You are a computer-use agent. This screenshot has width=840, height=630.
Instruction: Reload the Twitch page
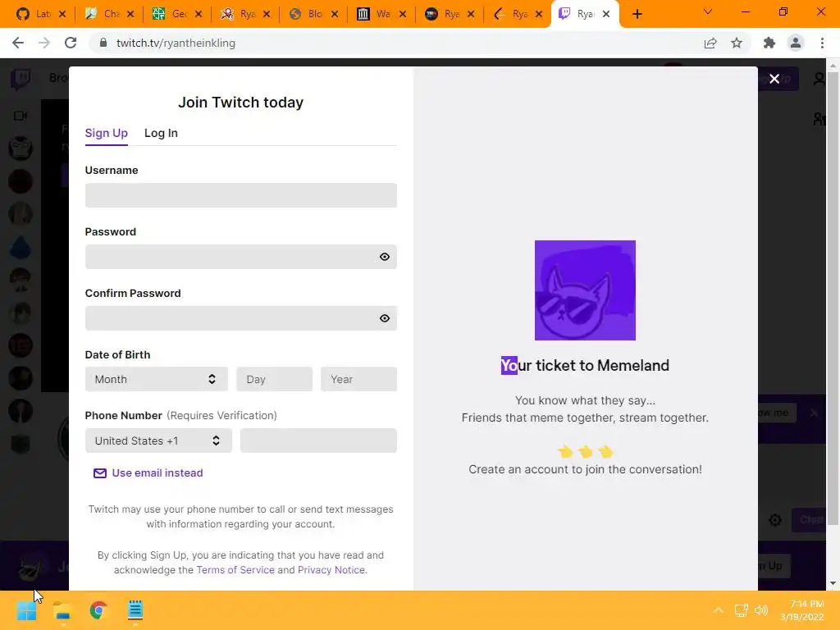tap(71, 43)
